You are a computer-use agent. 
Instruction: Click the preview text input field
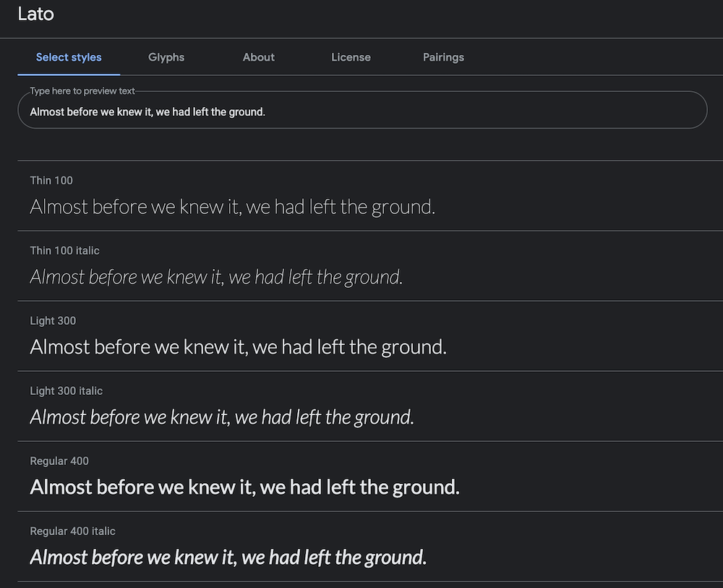pyautogui.click(x=361, y=112)
